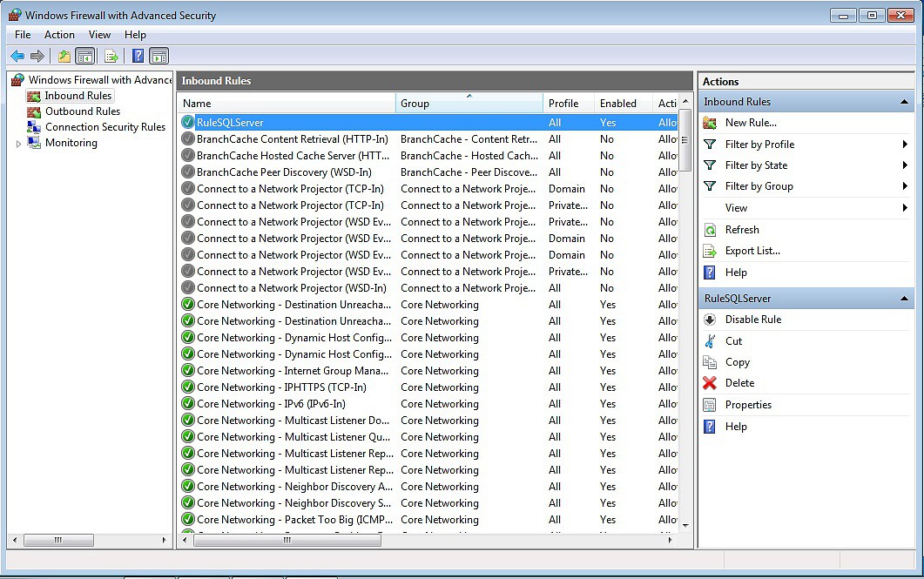Click the Inbound Rules icon in the tree
Viewport: 924px width, 579px height.
coord(34,96)
